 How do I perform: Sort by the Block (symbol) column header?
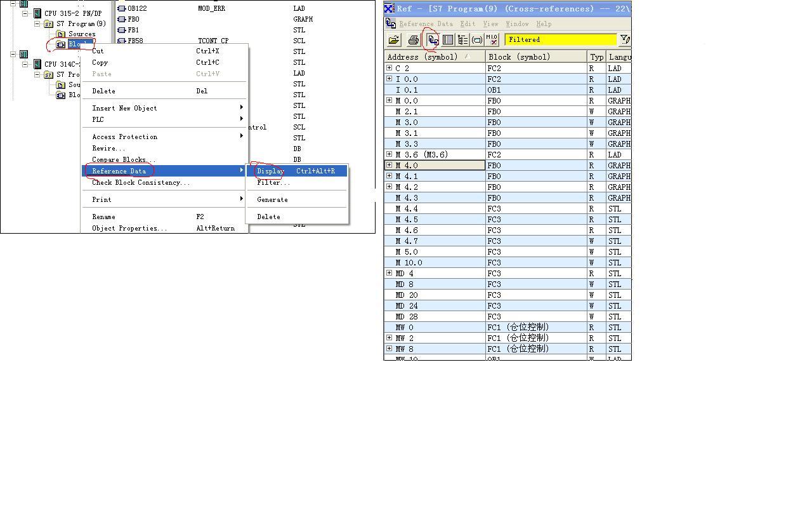[x=537, y=57]
